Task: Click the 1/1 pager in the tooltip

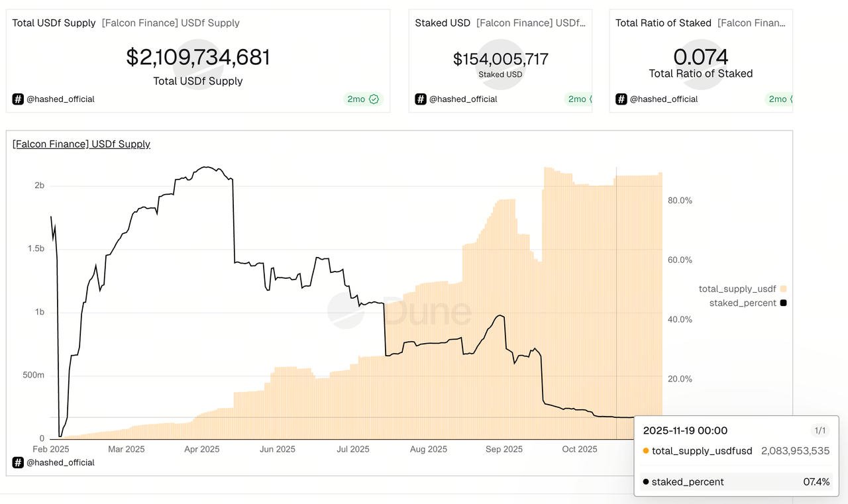Action: pyautogui.click(x=821, y=430)
